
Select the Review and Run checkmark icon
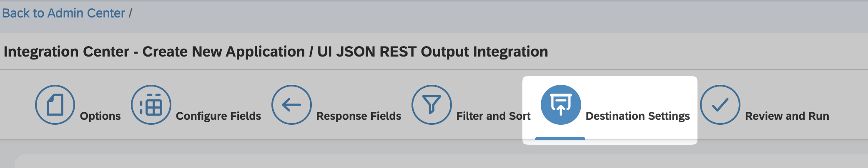[x=720, y=105]
